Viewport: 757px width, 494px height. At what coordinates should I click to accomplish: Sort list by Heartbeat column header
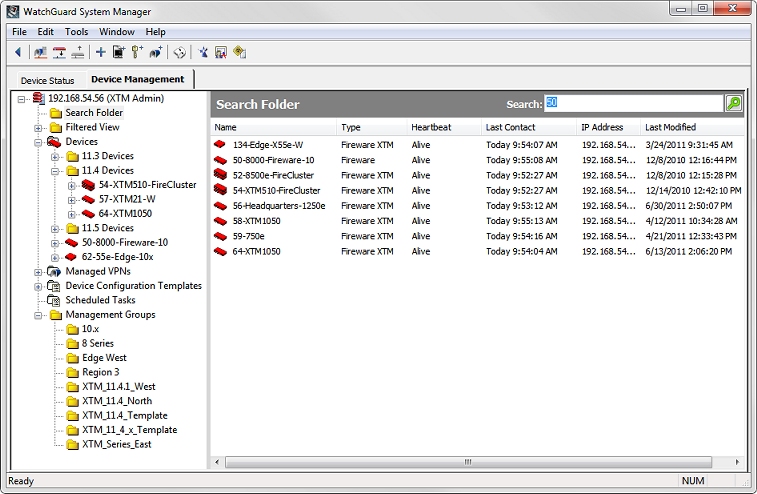pyautogui.click(x=432, y=127)
